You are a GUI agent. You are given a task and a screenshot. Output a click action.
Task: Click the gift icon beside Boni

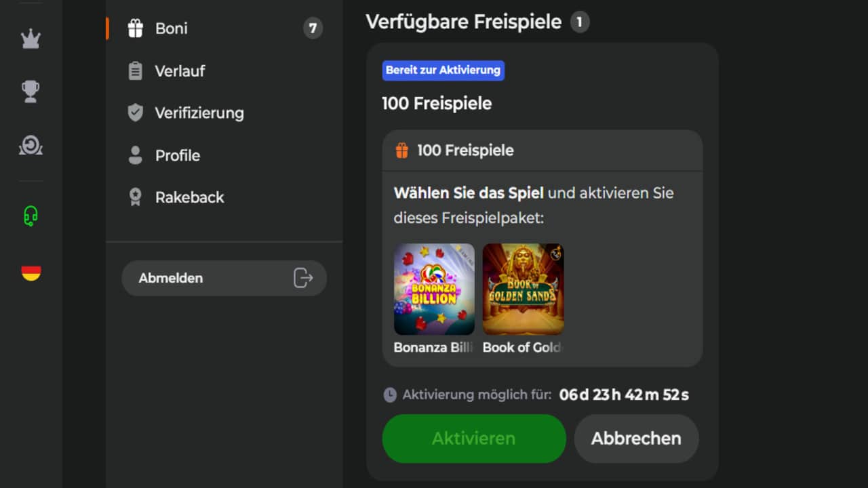[136, 28]
